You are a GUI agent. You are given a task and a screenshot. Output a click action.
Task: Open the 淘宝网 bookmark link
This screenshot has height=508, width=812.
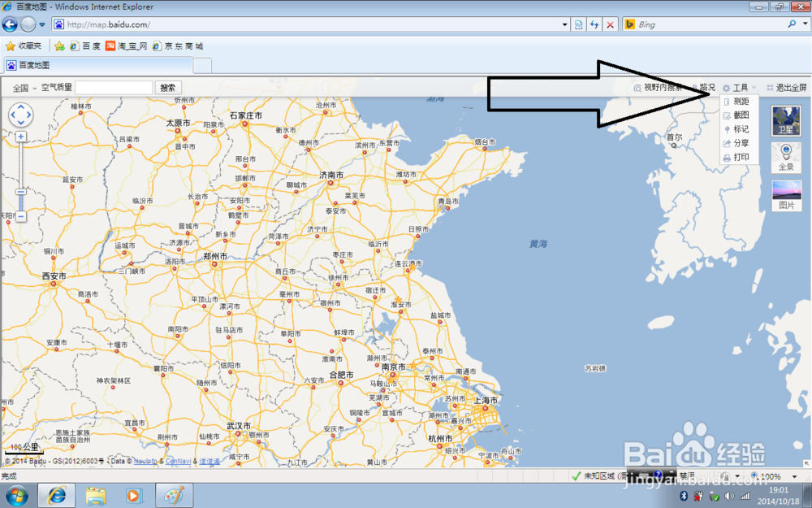(x=127, y=46)
